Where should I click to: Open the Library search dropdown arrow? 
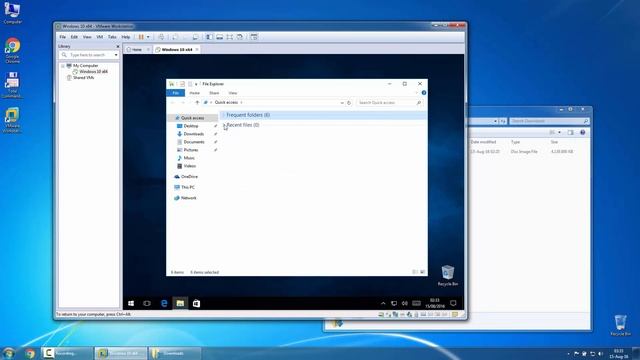[x=116, y=55]
